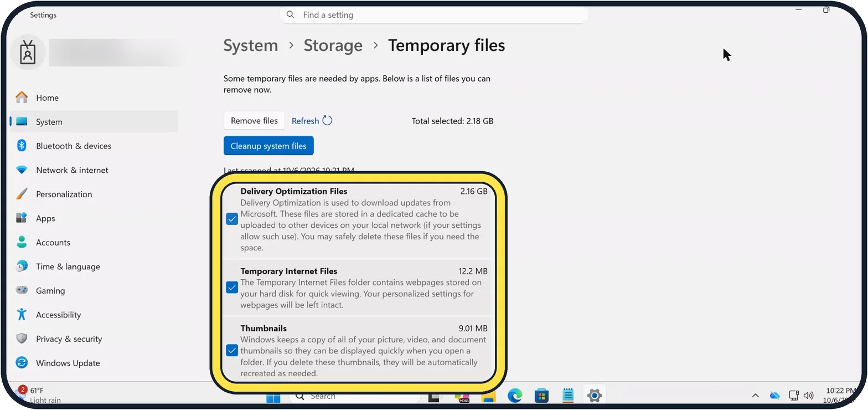The height and width of the screenshot is (410, 868).
Task: Go back to System breadcrumb
Action: 251,45
